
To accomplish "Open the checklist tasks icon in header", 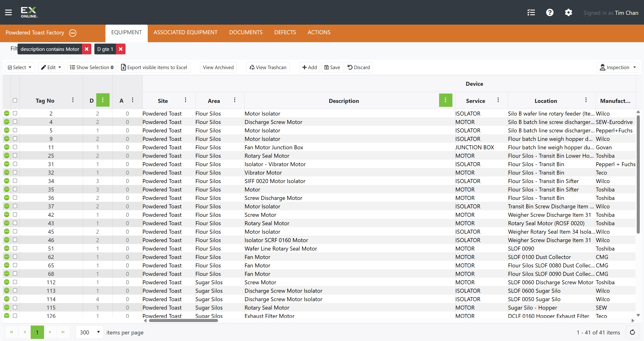I will pyautogui.click(x=531, y=12).
